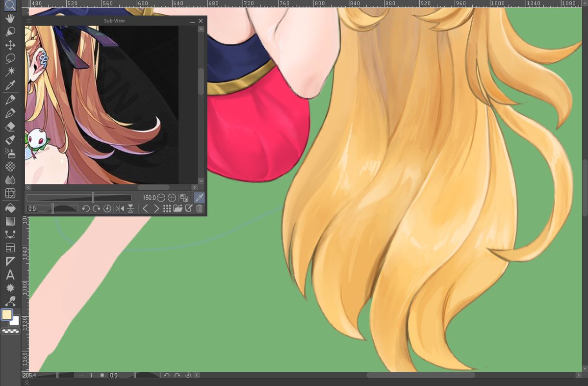
Task: Zoom in in Sub View
Action: click(x=172, y=198)
